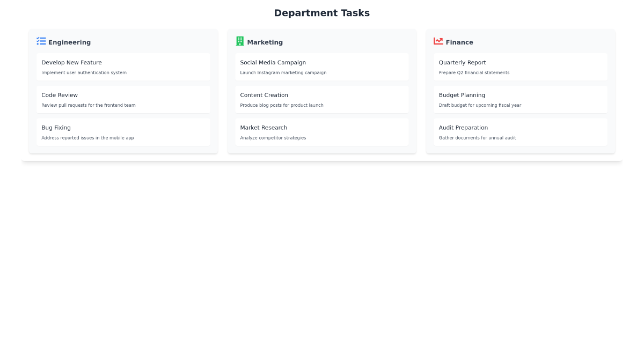Click the Department Tasks page title

(x=322, y=13)
